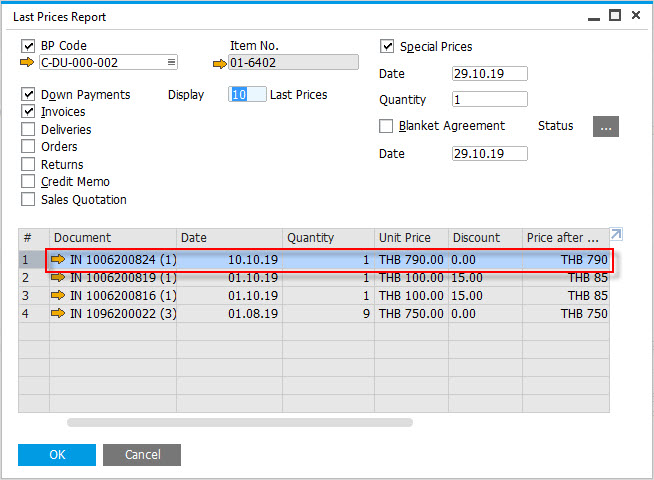Enable the Credit Memo checkbox

coord(28,181)
